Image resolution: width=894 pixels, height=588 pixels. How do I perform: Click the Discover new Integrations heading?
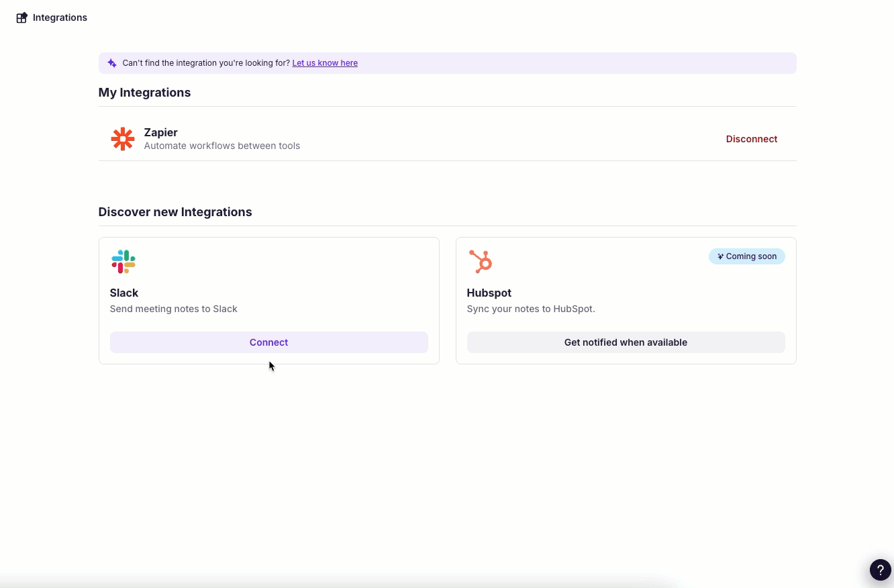coord(175,212)
